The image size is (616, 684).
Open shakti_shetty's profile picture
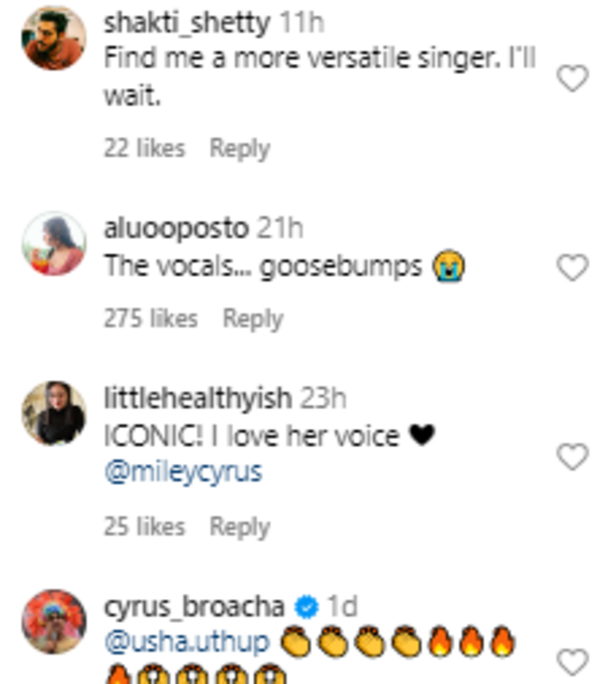tap(54, 39)
